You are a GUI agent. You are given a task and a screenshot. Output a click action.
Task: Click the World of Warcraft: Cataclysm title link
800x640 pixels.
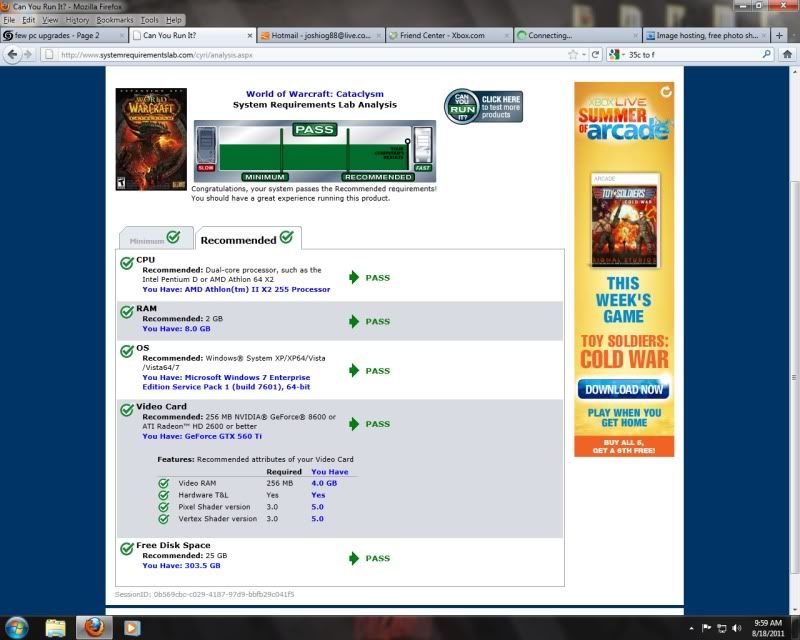(x=315, y=94)
